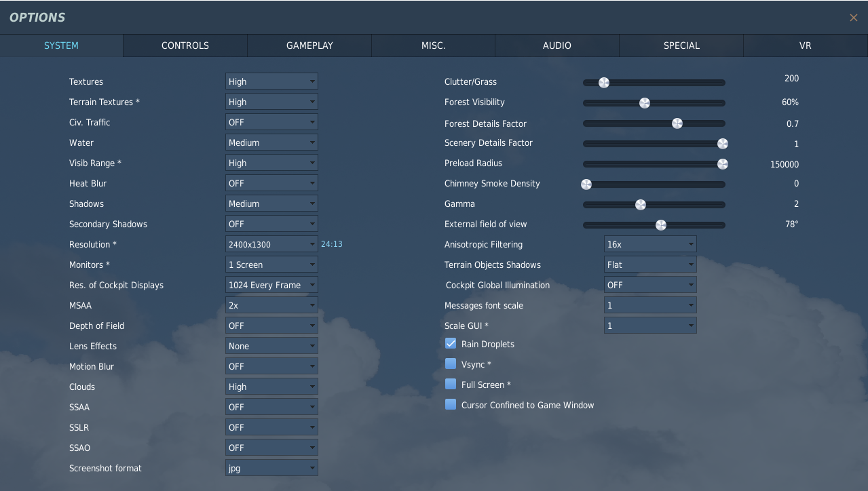Click the field of view value 78°
The image size is (868, 491).
click(792, 224)
